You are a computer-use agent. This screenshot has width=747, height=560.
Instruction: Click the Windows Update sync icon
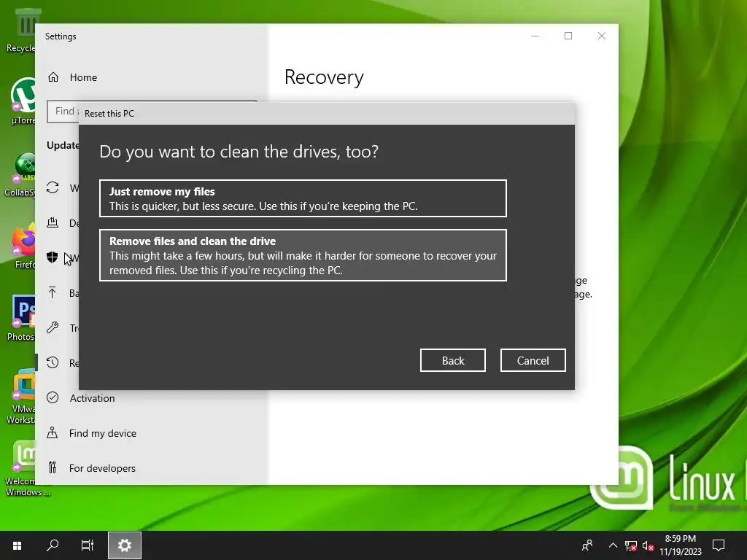coord(53,187)
